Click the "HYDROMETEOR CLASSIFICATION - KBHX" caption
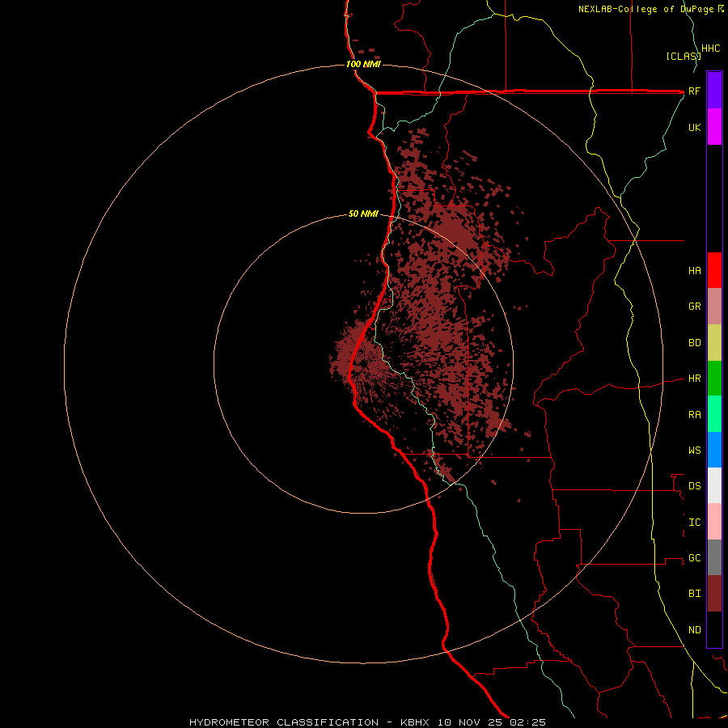The height and width of the screenshot is (728, 728). tap(309, 722)
